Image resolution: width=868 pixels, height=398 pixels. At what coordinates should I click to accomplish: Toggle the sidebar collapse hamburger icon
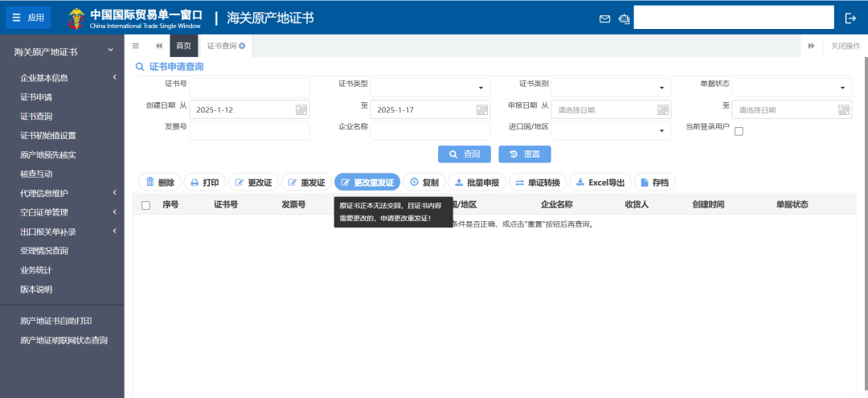(136, 46)
